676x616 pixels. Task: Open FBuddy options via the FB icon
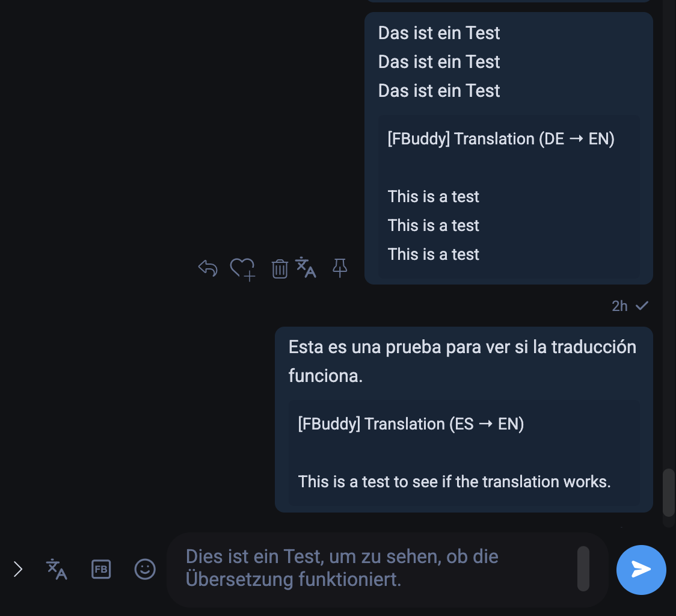pyautogui.click(x=101, y=570)
